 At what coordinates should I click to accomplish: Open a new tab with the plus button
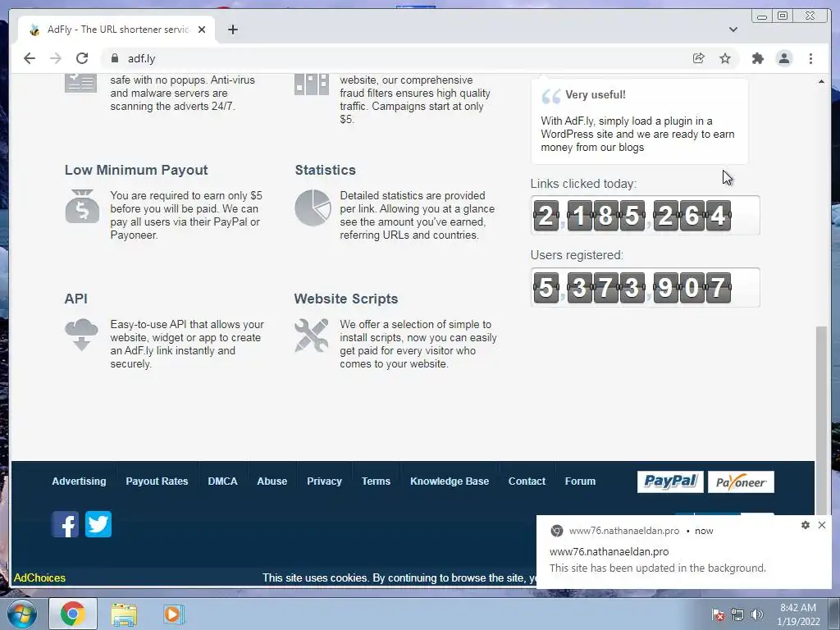click(232, 30)
